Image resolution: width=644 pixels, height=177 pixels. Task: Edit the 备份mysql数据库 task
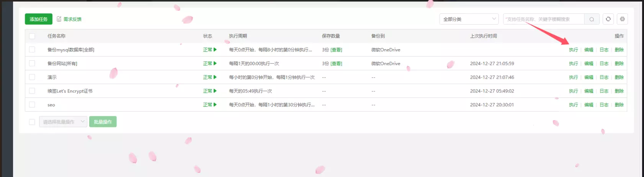tap(588, 50)
